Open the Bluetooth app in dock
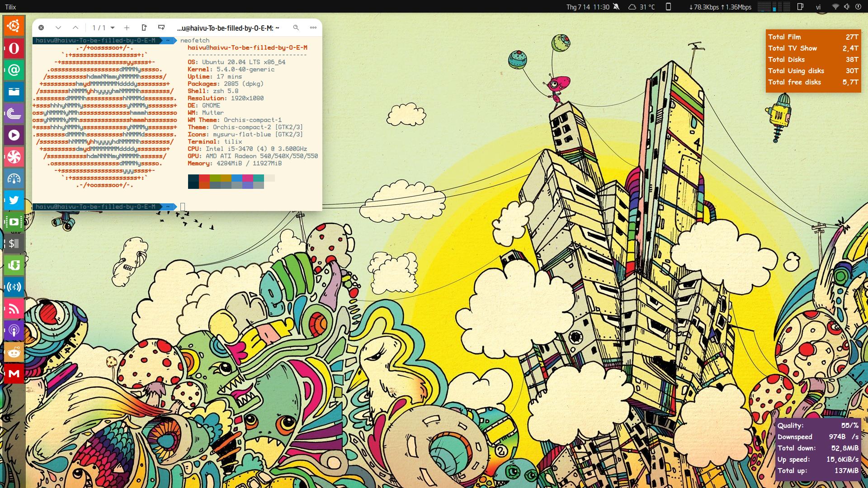 14,286
